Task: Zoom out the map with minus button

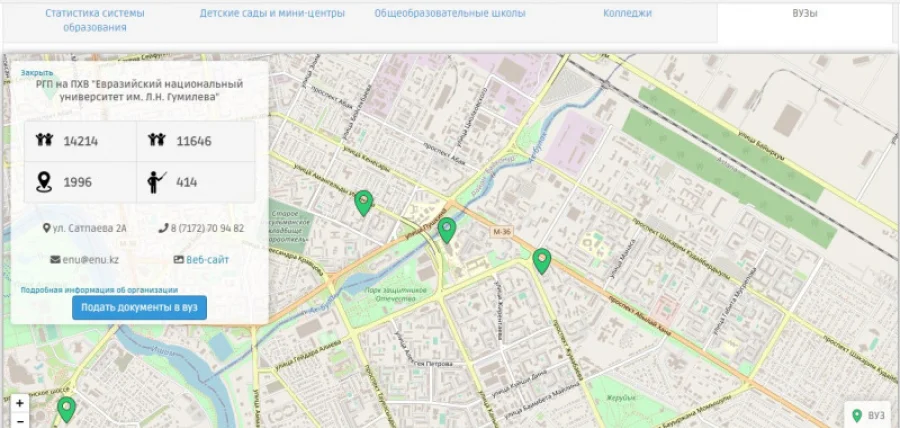Action: [x=19, y=422]
